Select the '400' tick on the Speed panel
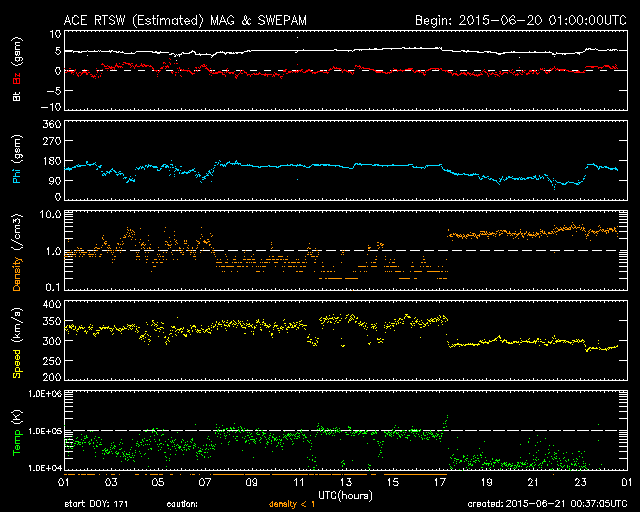The image size is (640, 512). (x=52, y=304)
